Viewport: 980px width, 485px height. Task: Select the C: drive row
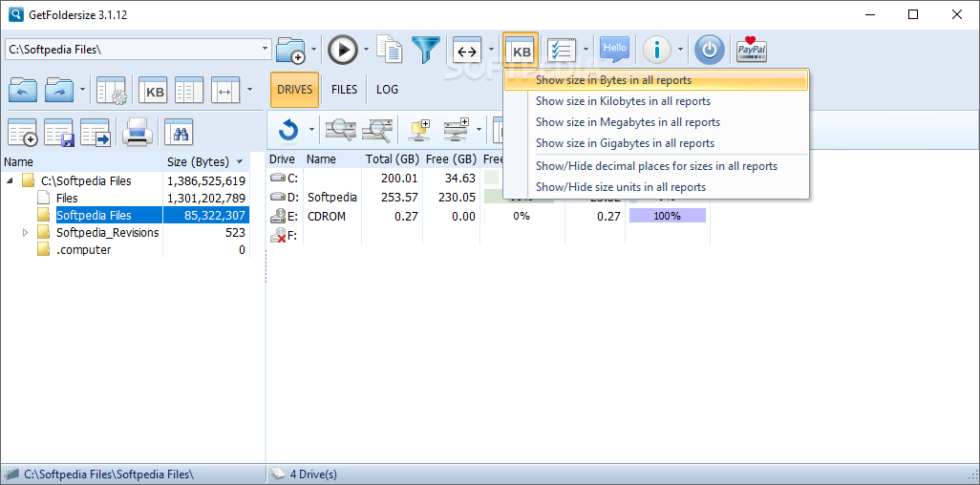pos(489,179)
